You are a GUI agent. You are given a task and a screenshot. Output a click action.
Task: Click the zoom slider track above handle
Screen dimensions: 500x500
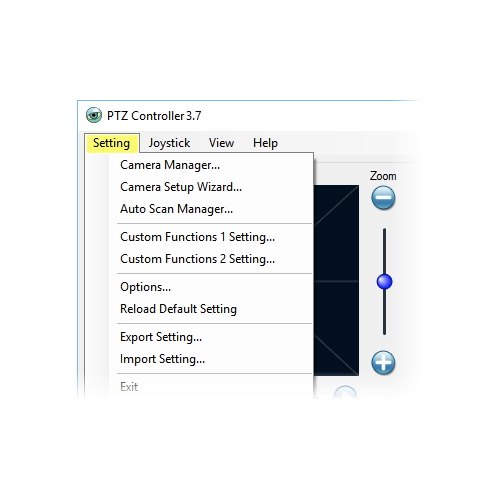tap(384, 251)
